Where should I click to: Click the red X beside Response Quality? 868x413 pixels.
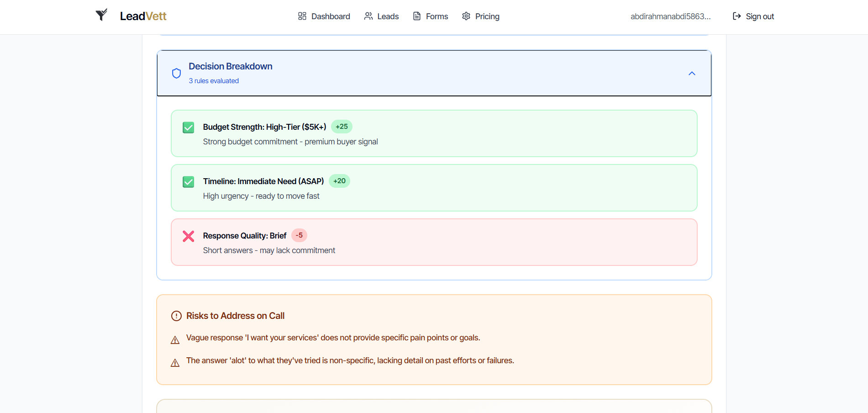click(x=189, y=236)
